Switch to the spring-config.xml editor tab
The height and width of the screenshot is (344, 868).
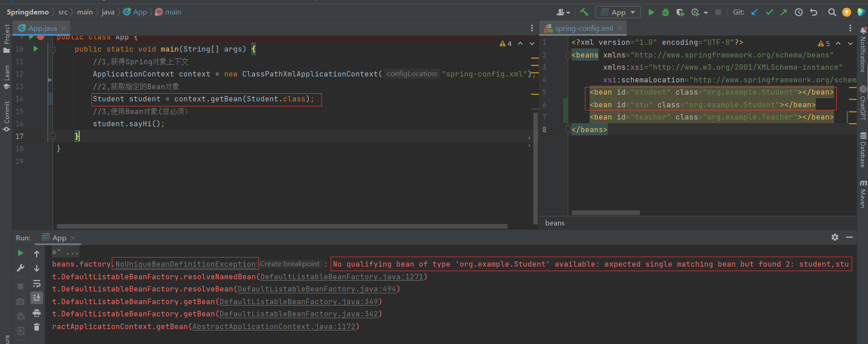[x=584, y=28]
